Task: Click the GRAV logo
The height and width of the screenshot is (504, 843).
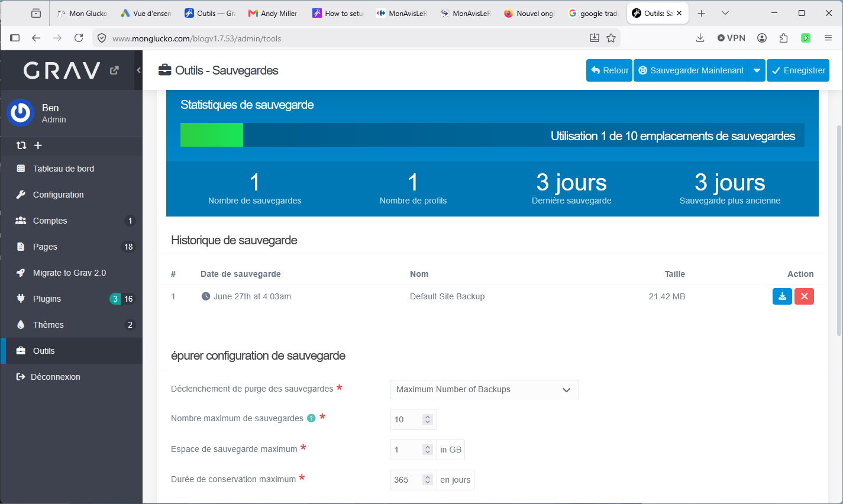Action: point(62,70)
